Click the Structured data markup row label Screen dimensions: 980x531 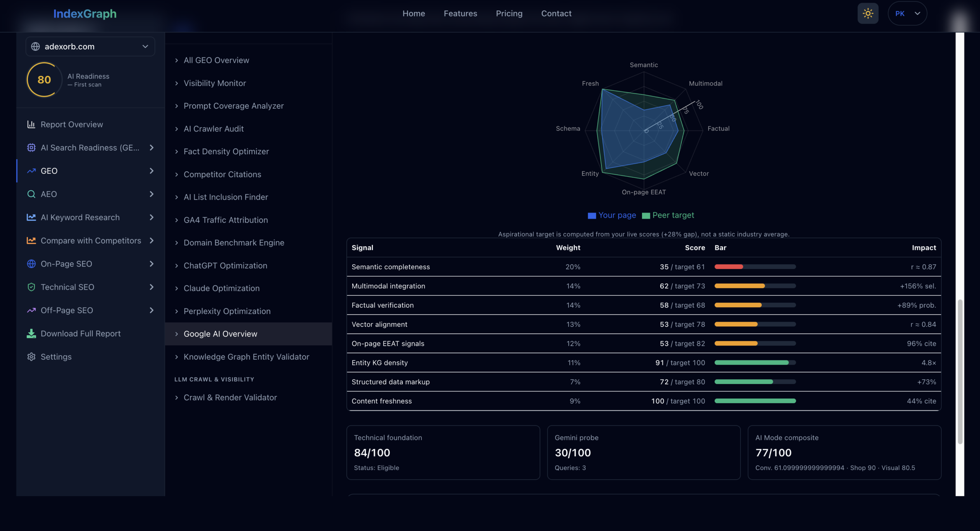click(390, 382)
